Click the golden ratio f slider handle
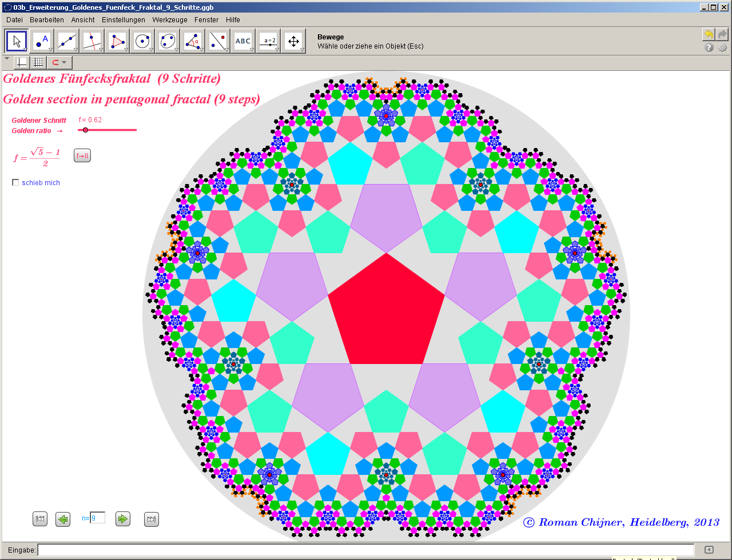The width and height of the screenshot is (732, 560). click(x=86, y=130)
